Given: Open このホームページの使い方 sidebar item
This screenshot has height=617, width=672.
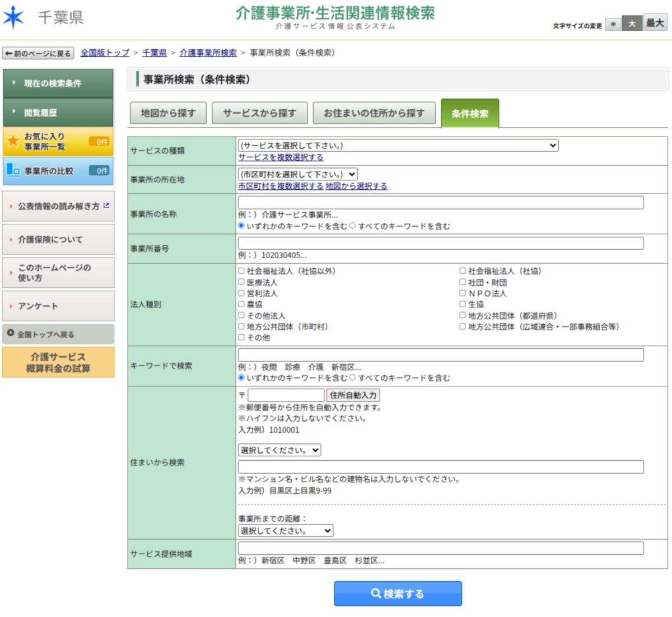Looking at the screenshot, I should 58,273.
